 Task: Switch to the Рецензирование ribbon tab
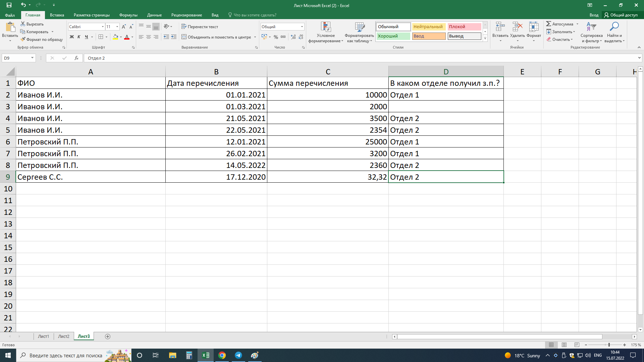186,15
